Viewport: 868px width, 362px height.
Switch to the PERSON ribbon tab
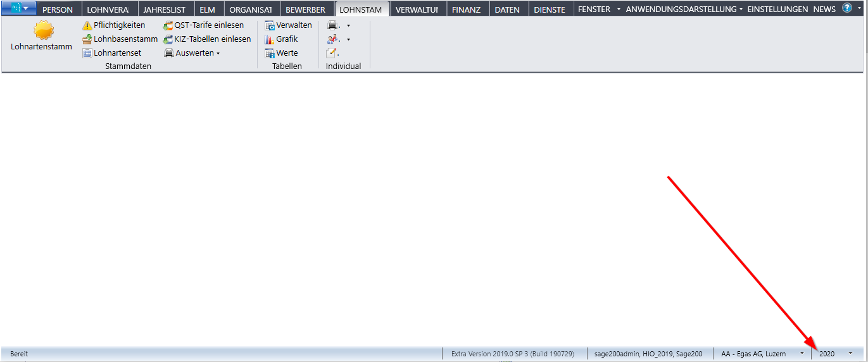(58, 9)
